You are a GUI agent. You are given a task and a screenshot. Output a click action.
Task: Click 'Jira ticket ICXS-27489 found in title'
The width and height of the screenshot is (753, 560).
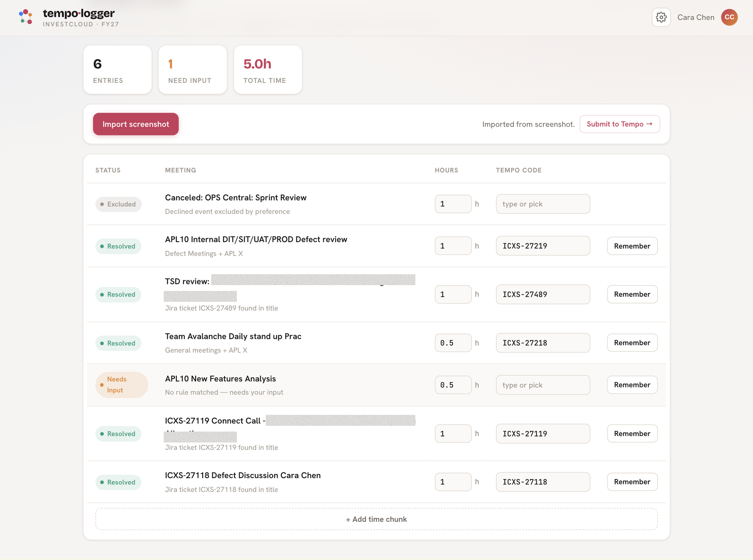(x=221, y=308)
